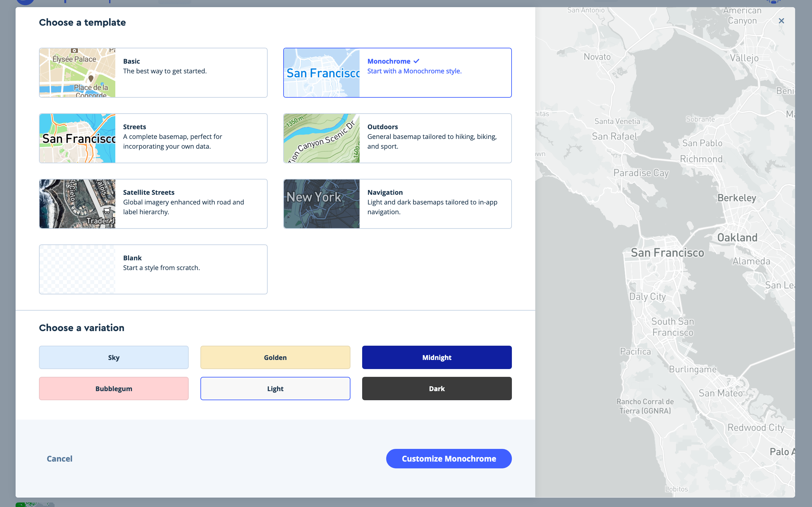
Task: Choose the Navigation template thumbnail
Action: [x=322, y=204]
